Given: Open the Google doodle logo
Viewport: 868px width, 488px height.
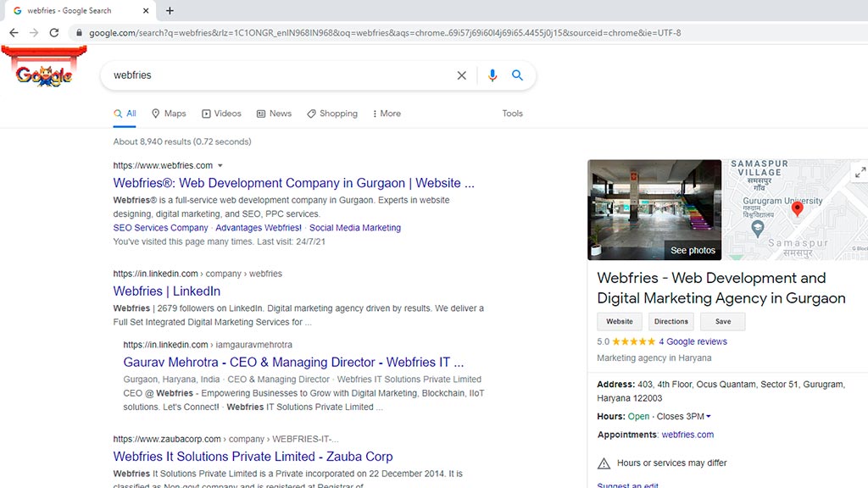Looking at the screenshot, I should click(x=44, y=68).
